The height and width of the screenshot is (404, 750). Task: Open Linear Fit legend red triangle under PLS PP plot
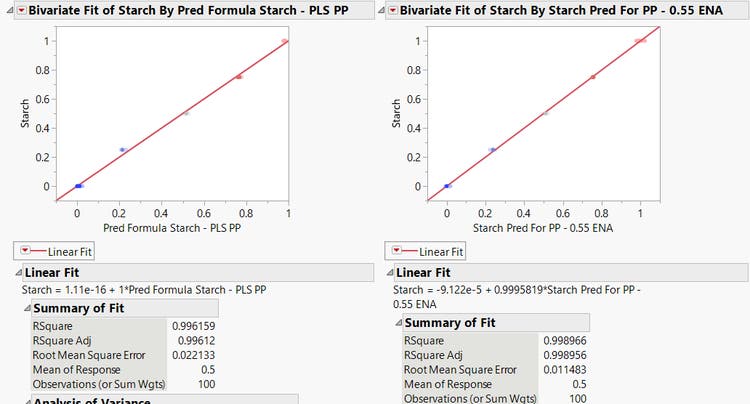pos(24,251)
